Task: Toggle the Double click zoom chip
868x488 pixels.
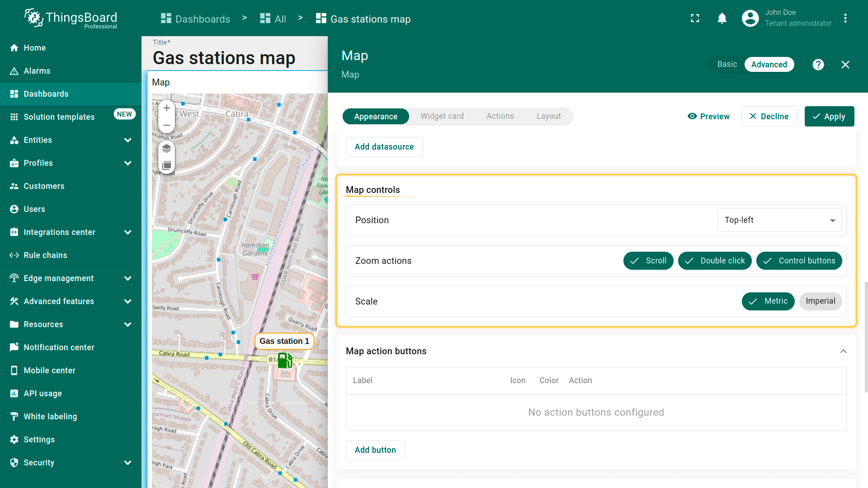Action: [x=714, y=261]
